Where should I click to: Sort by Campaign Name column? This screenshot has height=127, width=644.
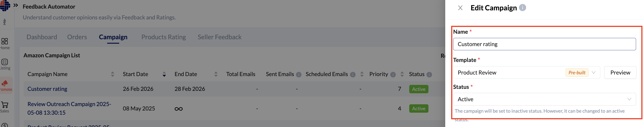[112, 74]
